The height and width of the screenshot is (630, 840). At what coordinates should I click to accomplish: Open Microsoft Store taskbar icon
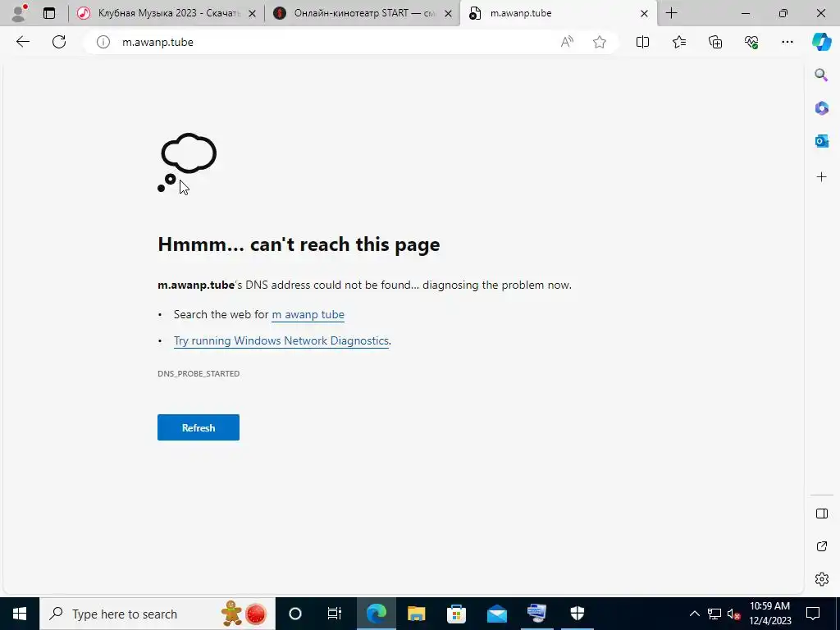456,614
